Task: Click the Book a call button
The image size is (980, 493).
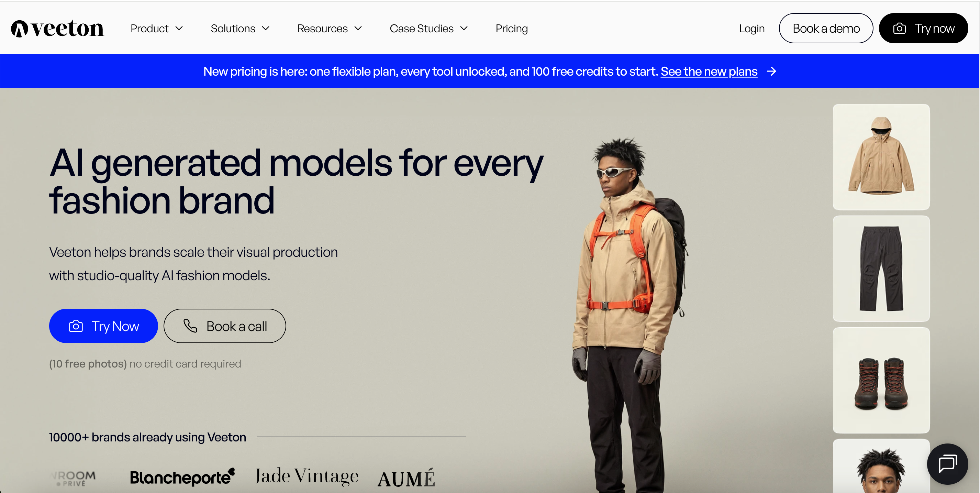Action: [x=225, y=326]
